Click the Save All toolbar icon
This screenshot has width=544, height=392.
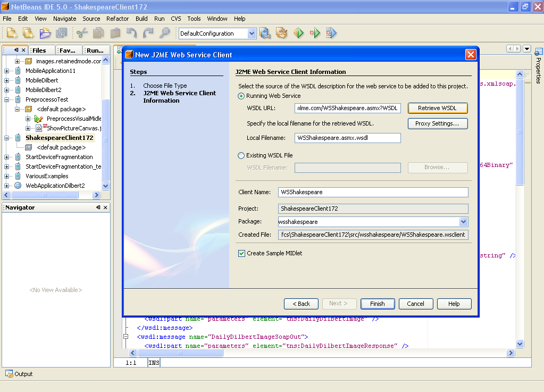point(62,34)
